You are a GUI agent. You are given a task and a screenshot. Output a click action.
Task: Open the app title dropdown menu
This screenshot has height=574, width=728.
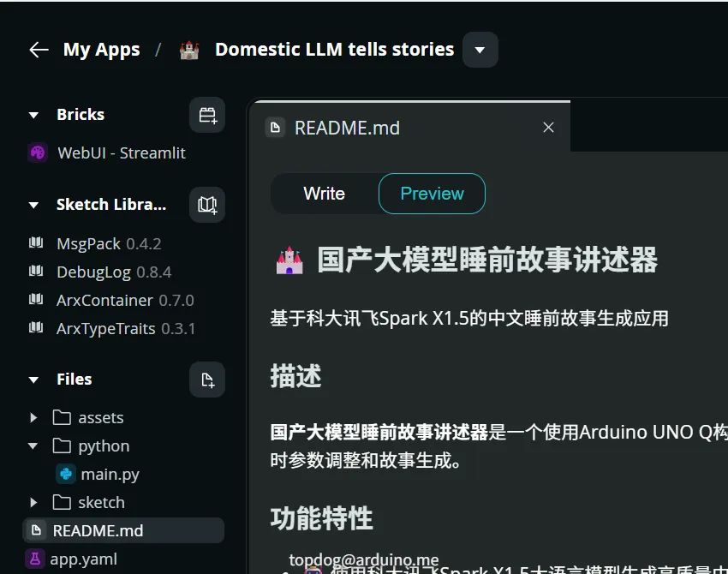coord(480,50)
